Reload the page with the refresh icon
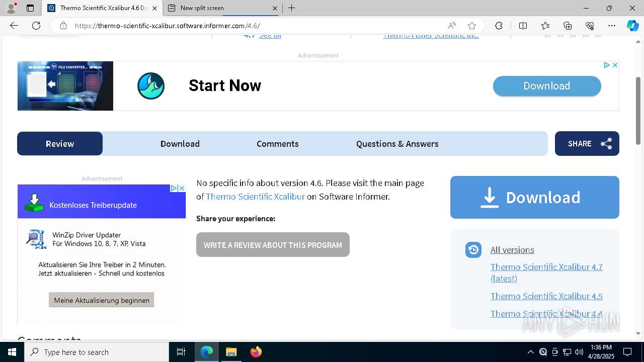Viewport: 644px width, 362px height. coord(36,26)
